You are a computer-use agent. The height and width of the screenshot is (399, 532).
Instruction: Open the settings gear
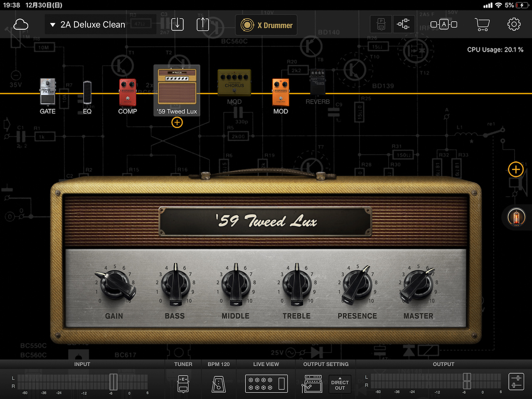click(514, 24)
